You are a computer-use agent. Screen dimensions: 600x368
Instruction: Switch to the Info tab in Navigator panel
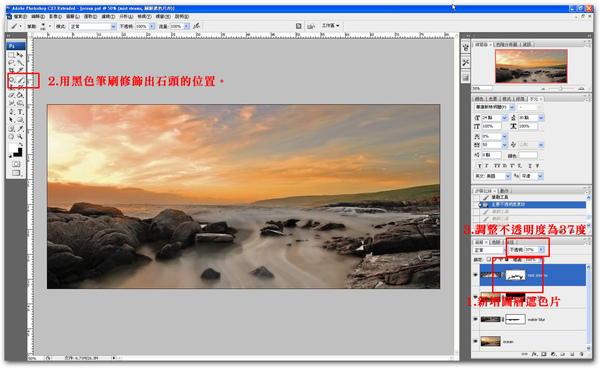pyautogui.click(x=527, y=44)
